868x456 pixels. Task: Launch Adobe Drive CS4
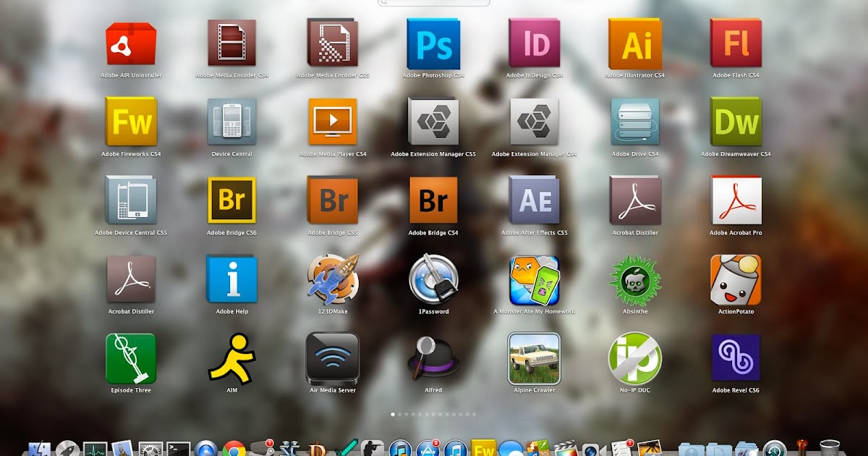(635, 122)
